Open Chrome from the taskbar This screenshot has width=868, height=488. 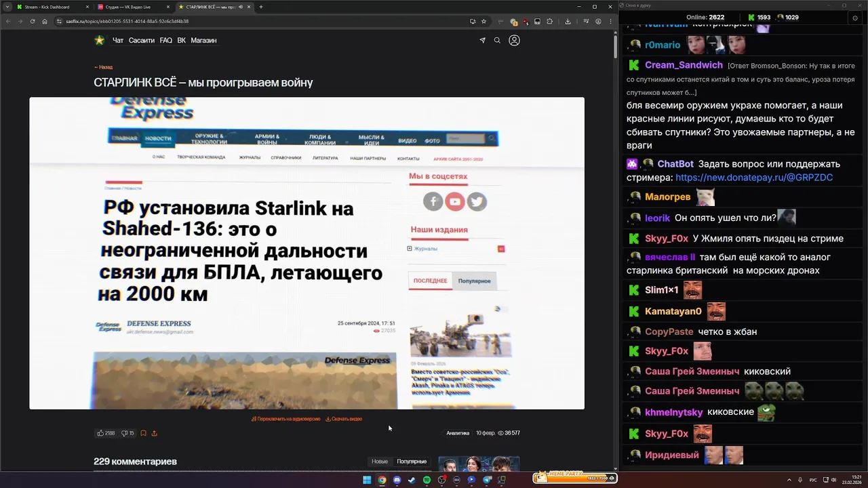(x=382, y=480)
